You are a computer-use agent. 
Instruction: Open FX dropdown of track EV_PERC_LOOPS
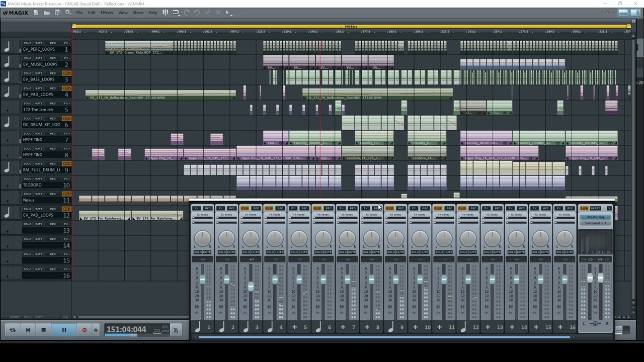[66, 43]
